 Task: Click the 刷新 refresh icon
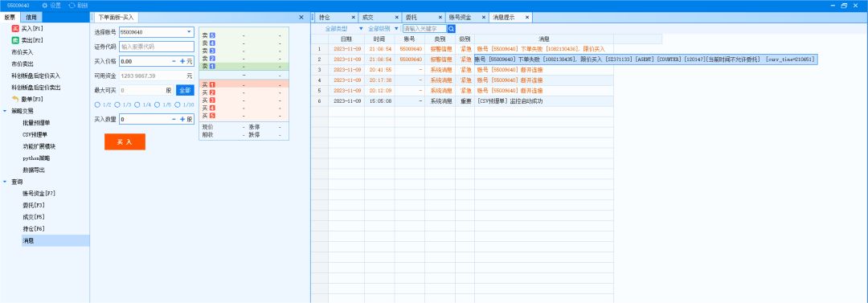pos(72,5)
